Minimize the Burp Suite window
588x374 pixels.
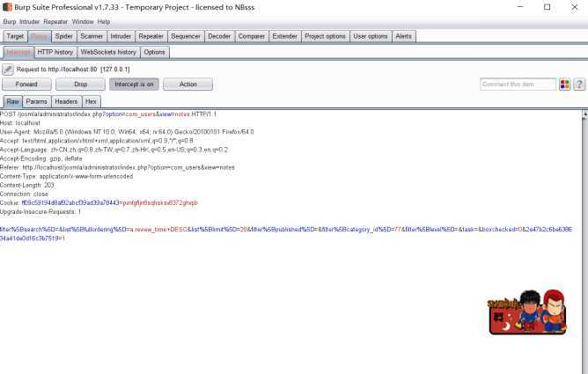click(x=520, y=7)
